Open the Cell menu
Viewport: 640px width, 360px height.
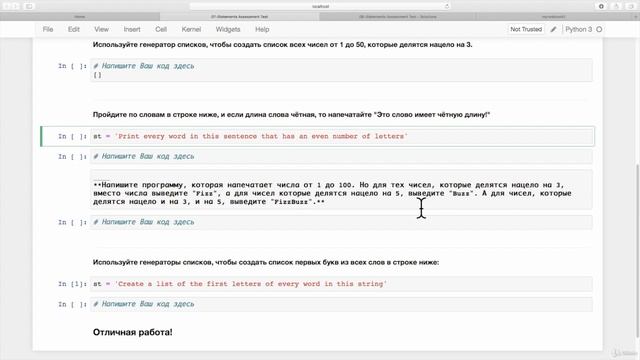[161, 29]
